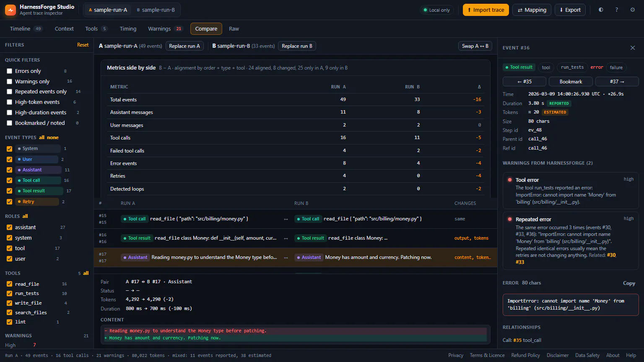Close the Event #36 panel

tap(633, 48)
